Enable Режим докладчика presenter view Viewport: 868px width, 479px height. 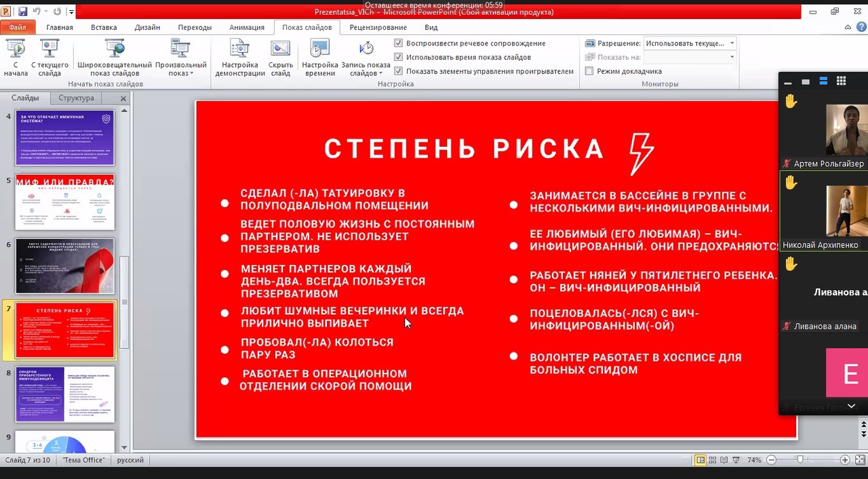click(x=589, y=71)
